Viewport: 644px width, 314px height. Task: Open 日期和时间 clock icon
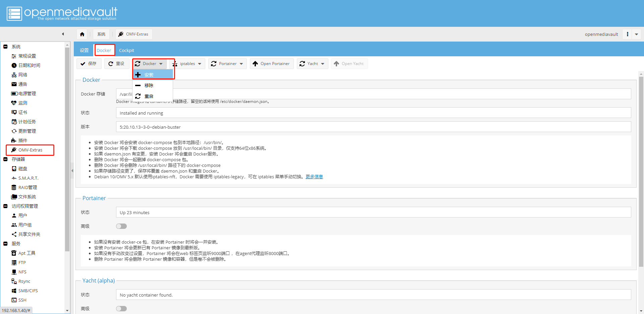point(14,65)
